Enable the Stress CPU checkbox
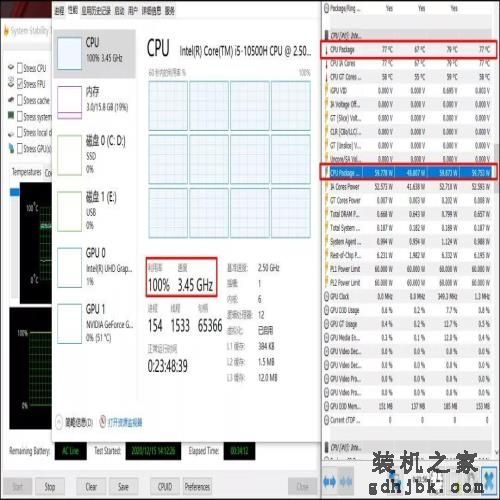 pyautogui.click(x=20, y=68)
